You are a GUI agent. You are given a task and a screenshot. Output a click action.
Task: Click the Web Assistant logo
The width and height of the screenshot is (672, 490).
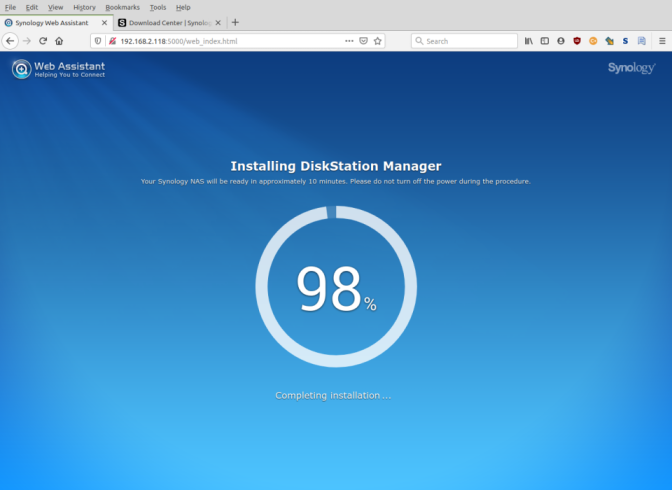point(58,69)
